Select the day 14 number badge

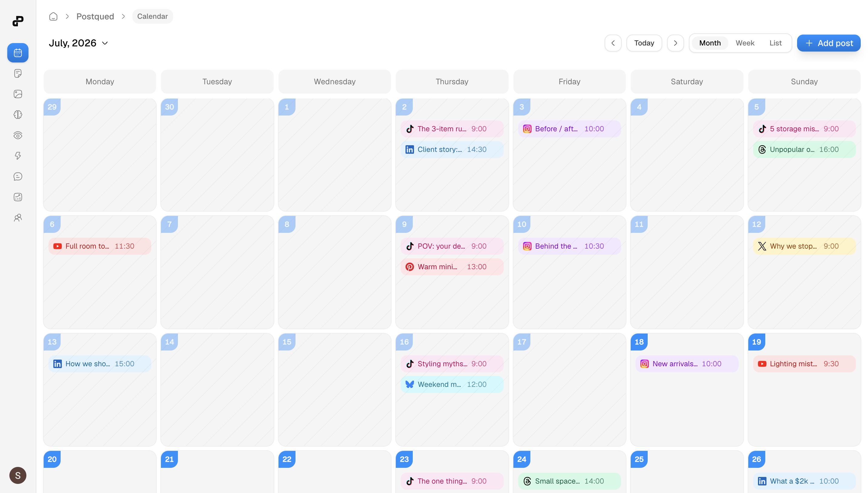pyautogui.click(x=169, y=342)
